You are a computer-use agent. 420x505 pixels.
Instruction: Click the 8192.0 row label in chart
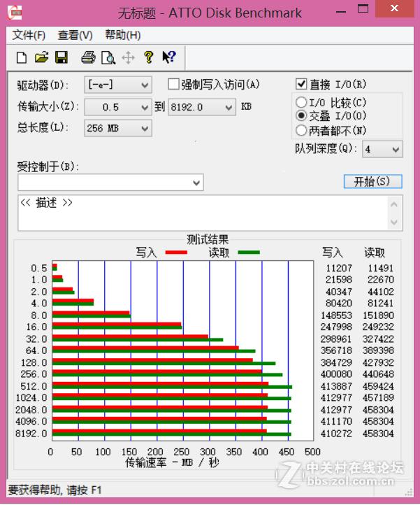31,433
